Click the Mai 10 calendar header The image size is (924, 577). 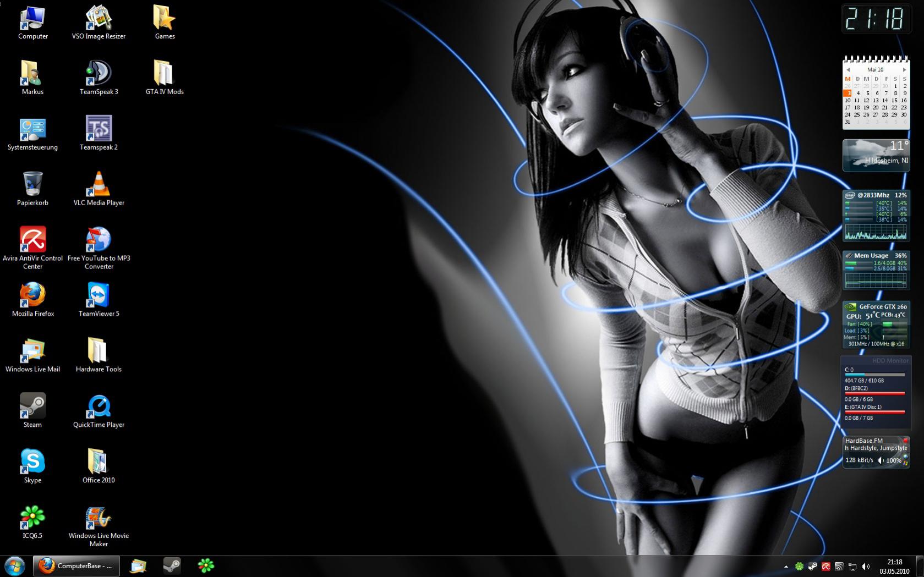click(876, 70)
